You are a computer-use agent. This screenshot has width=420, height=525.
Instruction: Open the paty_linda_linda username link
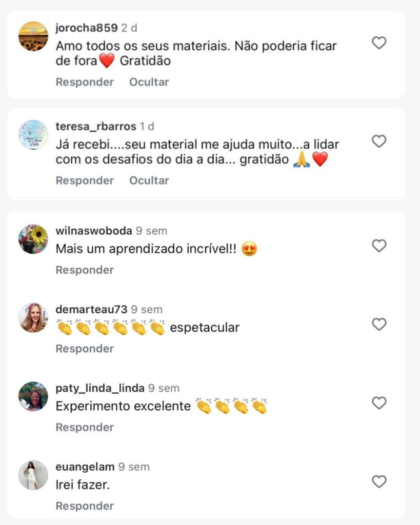(100, 388)
